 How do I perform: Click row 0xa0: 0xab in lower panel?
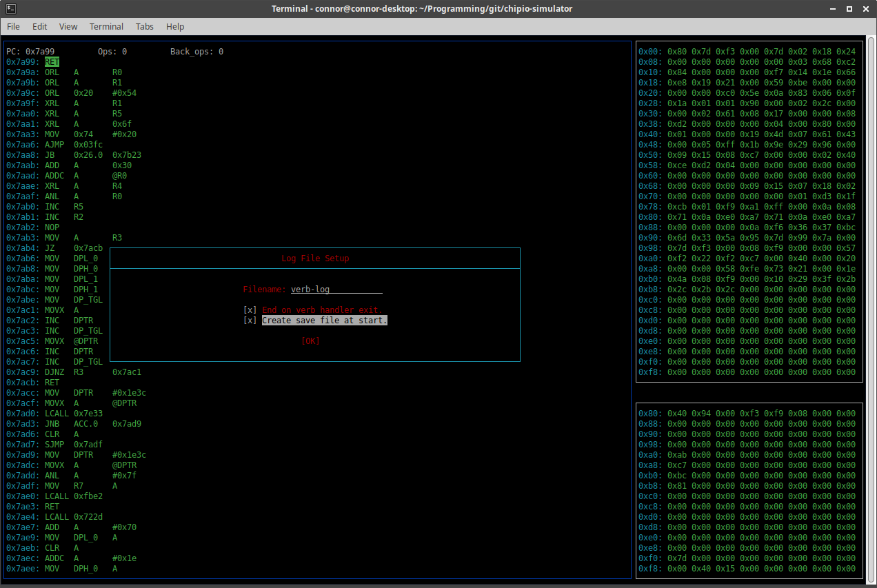click(x=747, y=455)
